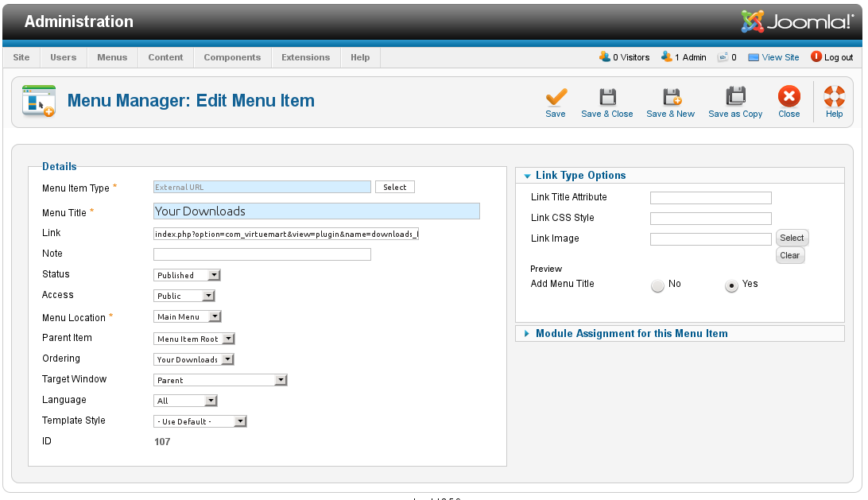Click into the Note text field
868x500 pixels.
(262, 254)
